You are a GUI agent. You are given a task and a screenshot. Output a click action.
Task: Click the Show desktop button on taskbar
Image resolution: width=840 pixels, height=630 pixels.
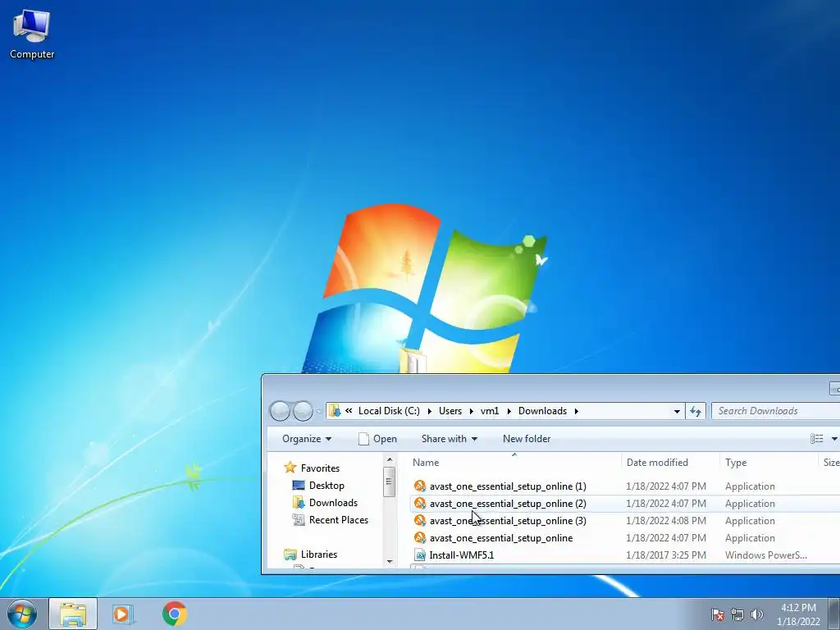click(834, 614)
